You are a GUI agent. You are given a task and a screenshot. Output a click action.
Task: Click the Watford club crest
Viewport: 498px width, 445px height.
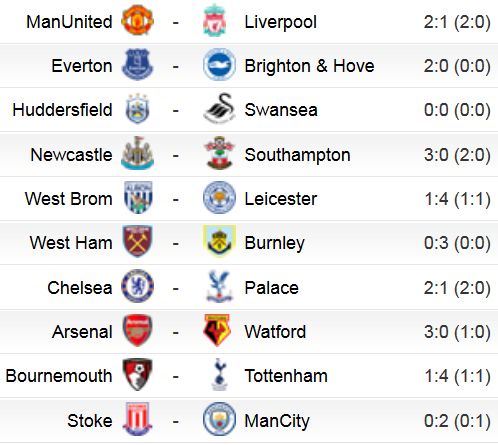coord(217,330)
